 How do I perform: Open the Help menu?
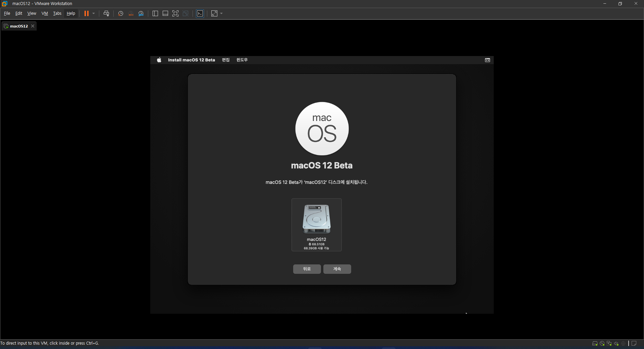point(71,13)
